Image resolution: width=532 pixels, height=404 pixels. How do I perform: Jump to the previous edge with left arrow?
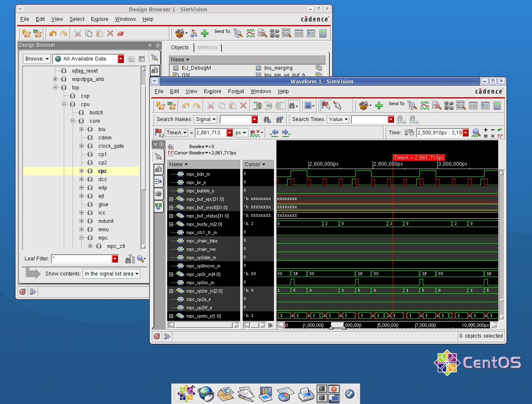pyautogui.click(x=274, y=133)
